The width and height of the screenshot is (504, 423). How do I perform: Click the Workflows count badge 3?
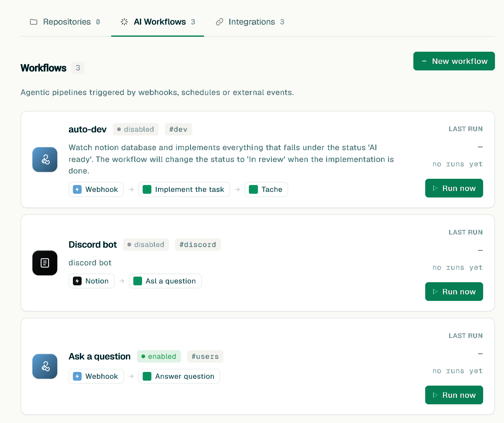point(78,68)
